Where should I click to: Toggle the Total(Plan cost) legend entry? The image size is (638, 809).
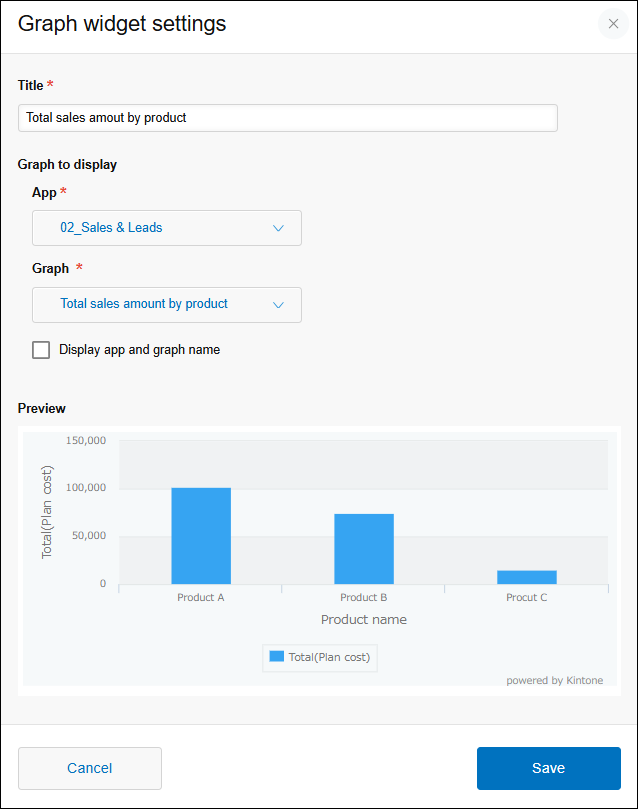point(320,657)
